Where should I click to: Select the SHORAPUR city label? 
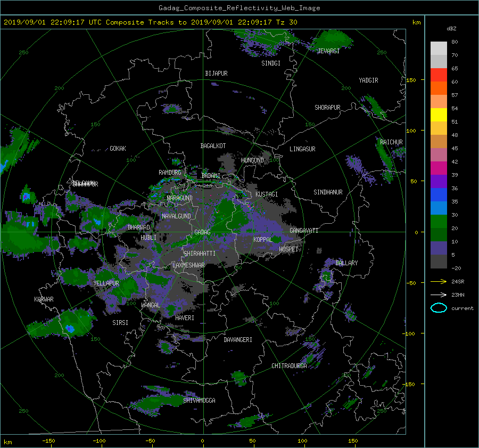pyautogui.click(x=327, y=108)
